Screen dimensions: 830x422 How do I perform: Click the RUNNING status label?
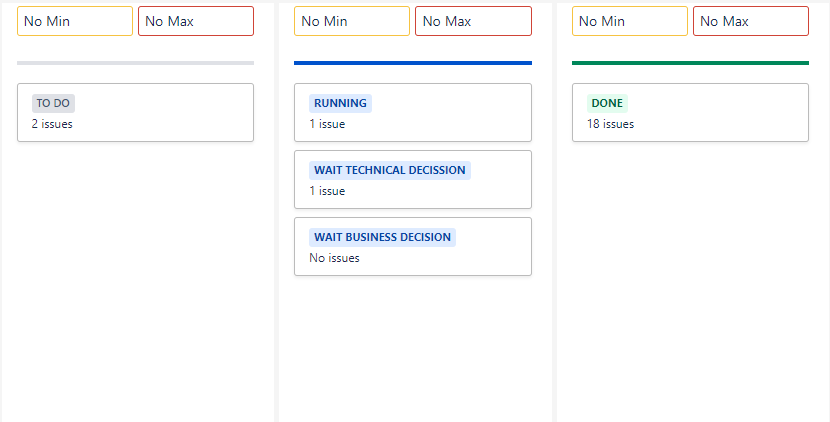[x=340, y=103]
